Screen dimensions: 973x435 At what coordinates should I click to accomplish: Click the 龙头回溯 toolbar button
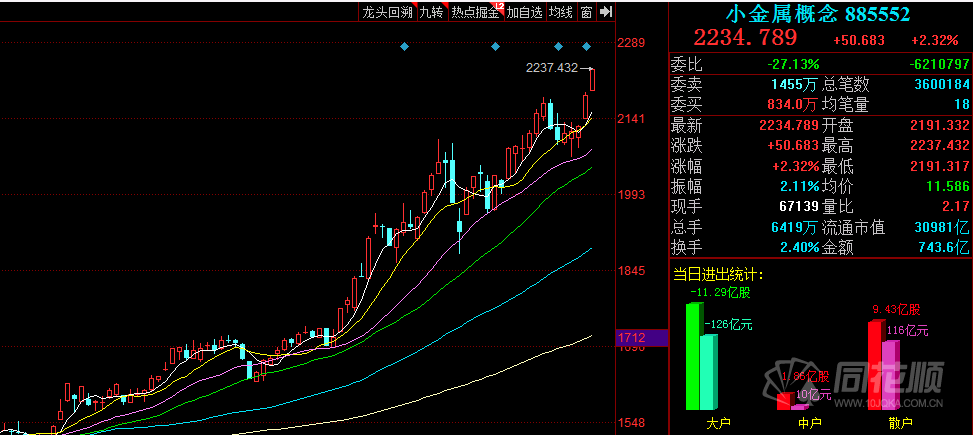pyautogui.click(x=387, y=11)
